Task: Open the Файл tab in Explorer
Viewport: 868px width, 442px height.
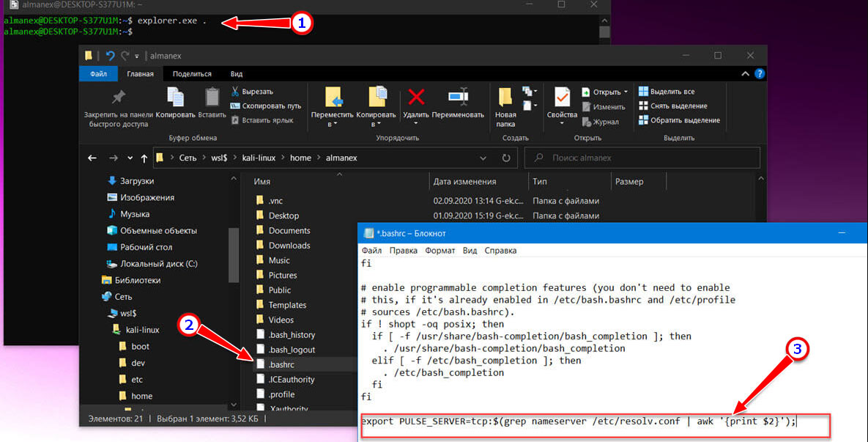Action: point(99,73)
